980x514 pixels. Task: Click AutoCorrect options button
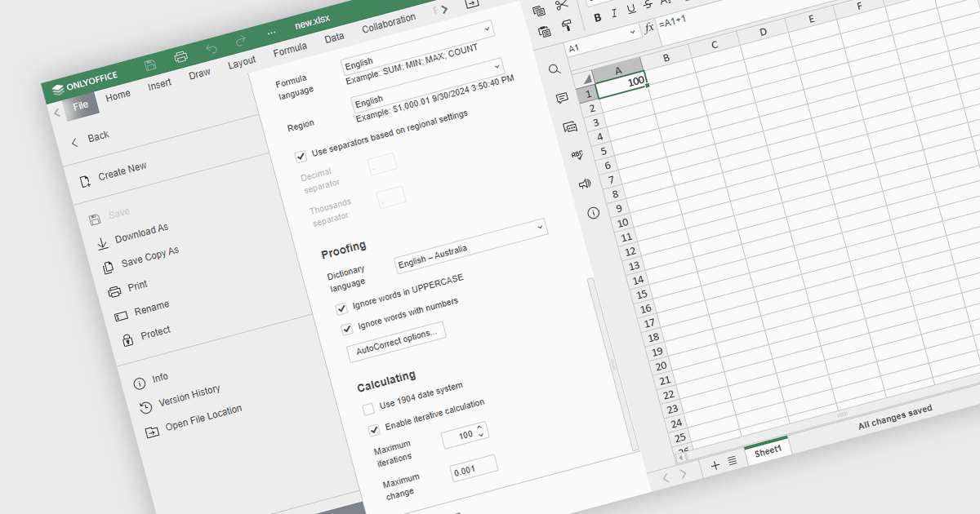(x=396, y=343)
